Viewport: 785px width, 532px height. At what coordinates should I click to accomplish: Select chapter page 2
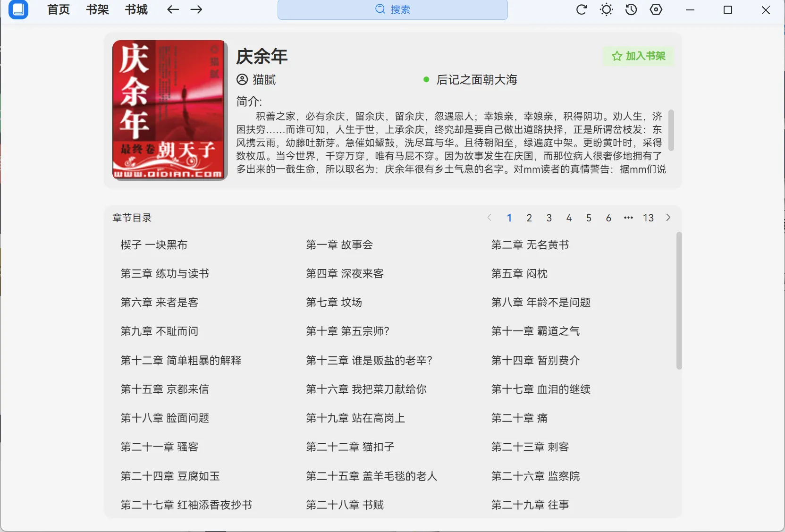click(529, 218)
